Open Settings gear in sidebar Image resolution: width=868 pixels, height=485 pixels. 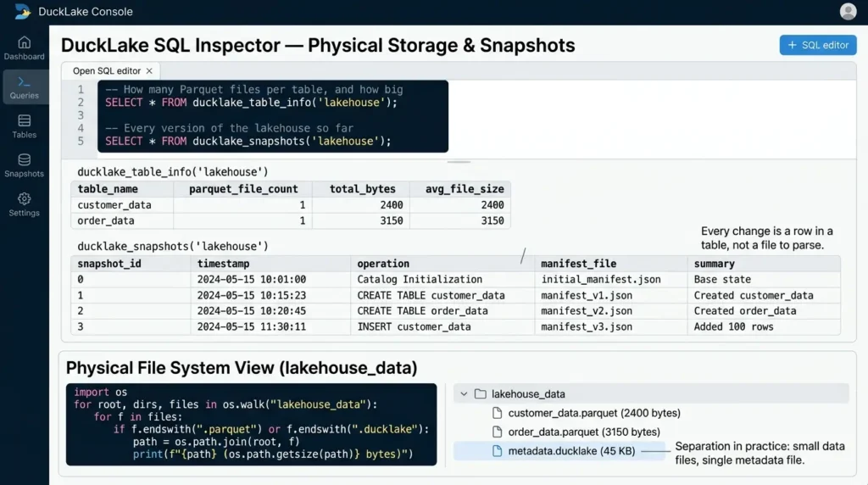pyautogui.click(x=25, y=204)
